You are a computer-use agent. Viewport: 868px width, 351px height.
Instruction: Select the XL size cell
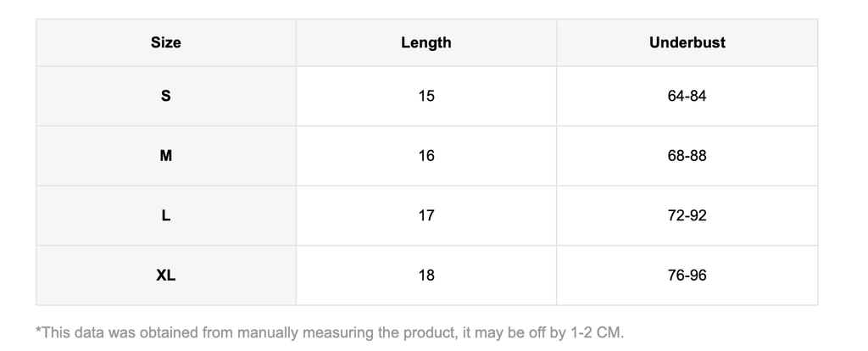tap(165, 276)
